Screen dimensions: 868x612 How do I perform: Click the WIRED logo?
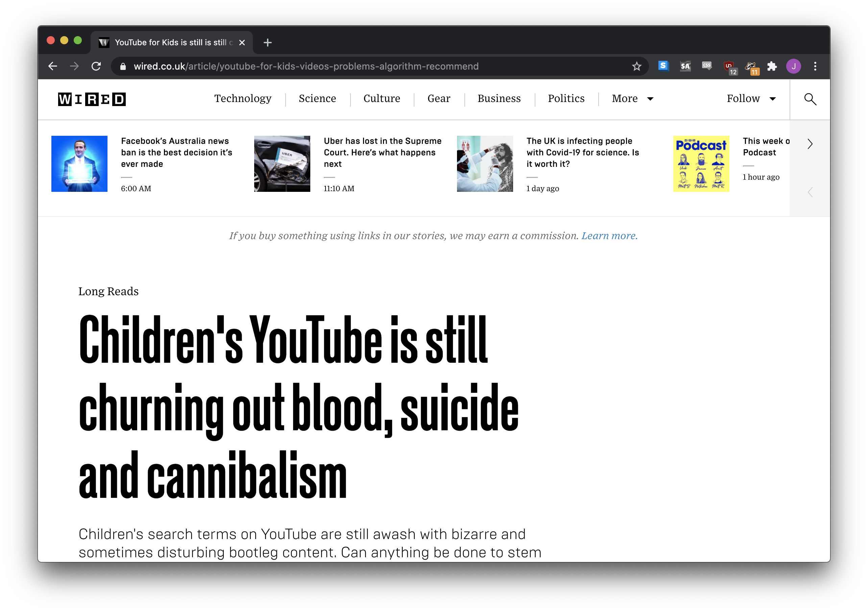(x=92, y=99)
